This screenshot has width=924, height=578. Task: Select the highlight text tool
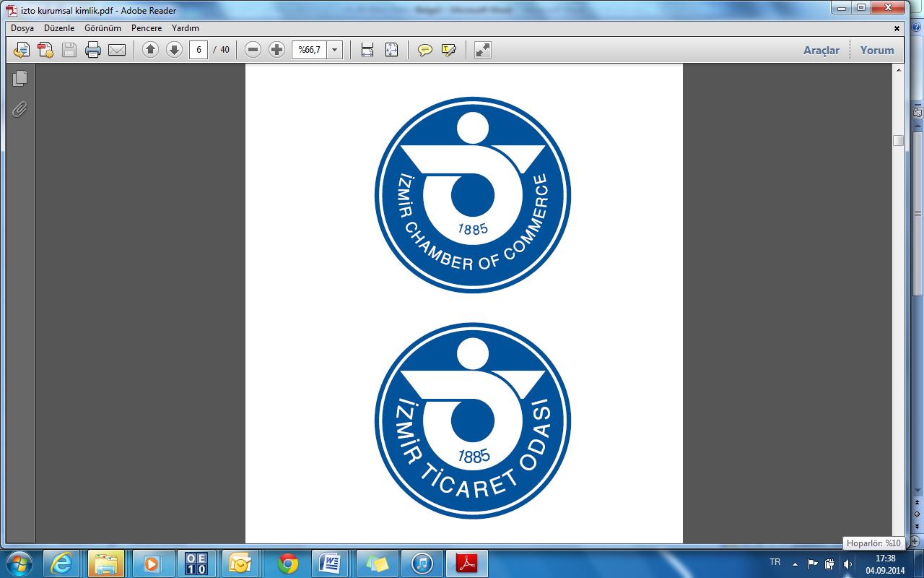[x=449, y=50]
